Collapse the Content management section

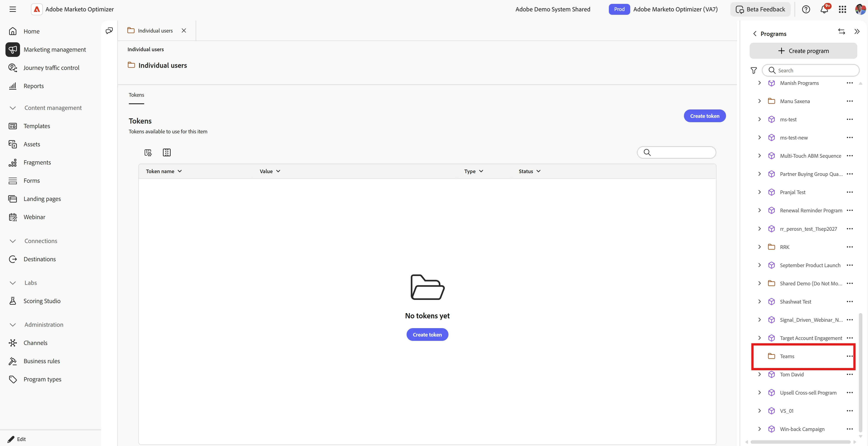click(13, 108)
